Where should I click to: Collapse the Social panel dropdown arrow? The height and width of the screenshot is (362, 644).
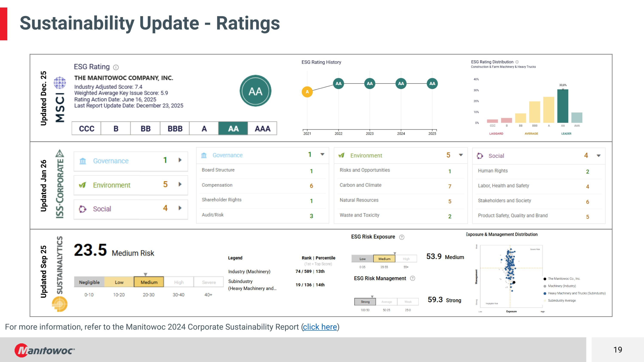[x=598, y=156]
